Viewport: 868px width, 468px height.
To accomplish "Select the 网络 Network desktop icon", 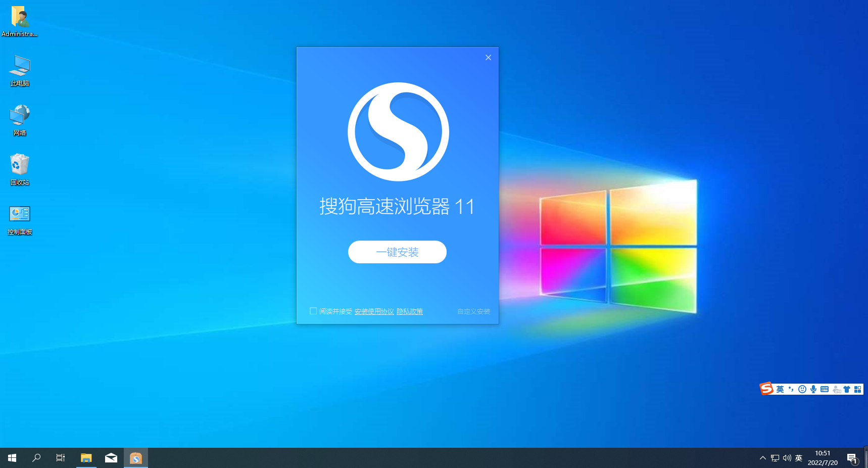I will (20, 120).
